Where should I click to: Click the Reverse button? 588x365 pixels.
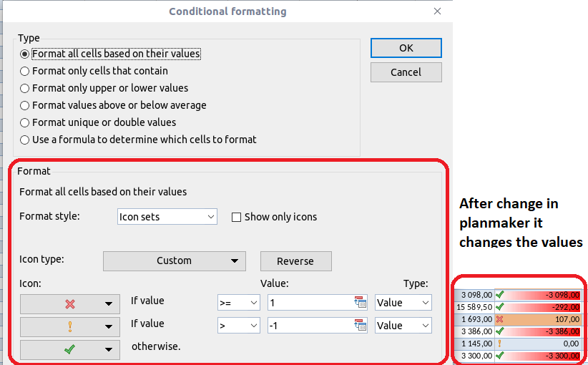coord(295,261)
